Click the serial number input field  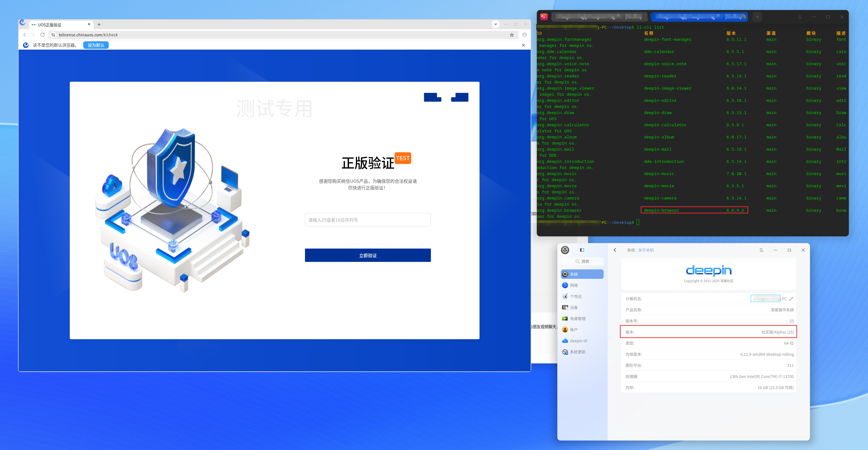pyautogui.click(x=368, y=220)
